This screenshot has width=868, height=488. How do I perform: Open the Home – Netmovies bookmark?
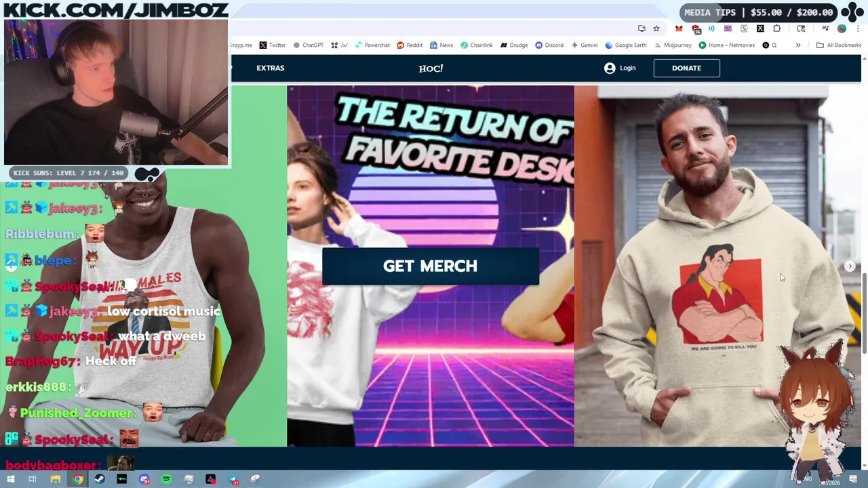[726, 45]
